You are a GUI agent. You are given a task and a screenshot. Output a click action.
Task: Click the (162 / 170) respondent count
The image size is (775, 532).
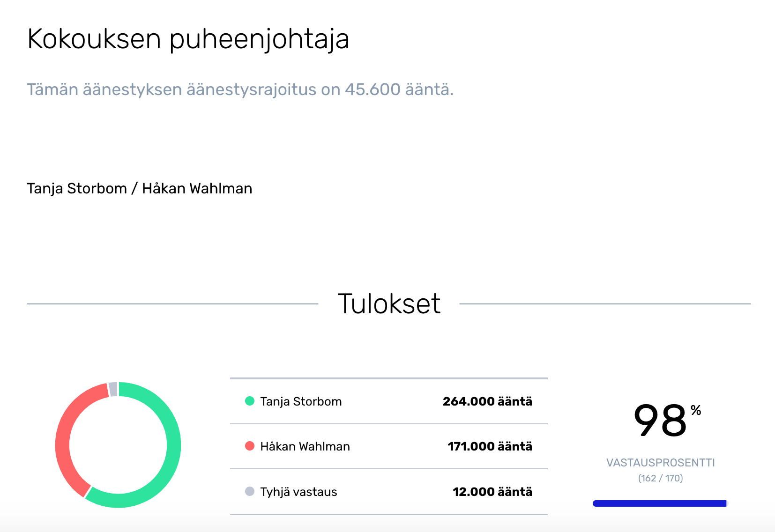[660, 478]
